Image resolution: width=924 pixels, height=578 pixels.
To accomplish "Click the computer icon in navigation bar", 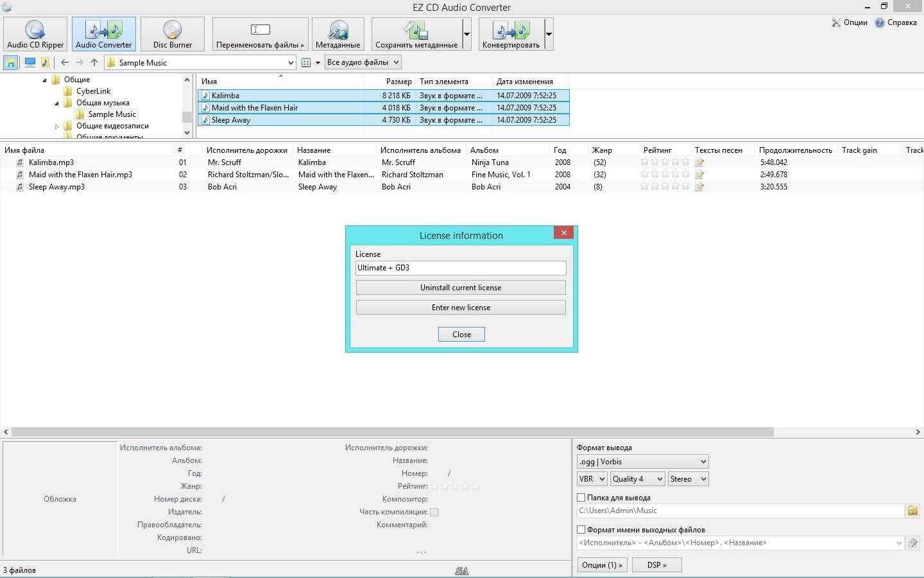I will click(30, 62).
